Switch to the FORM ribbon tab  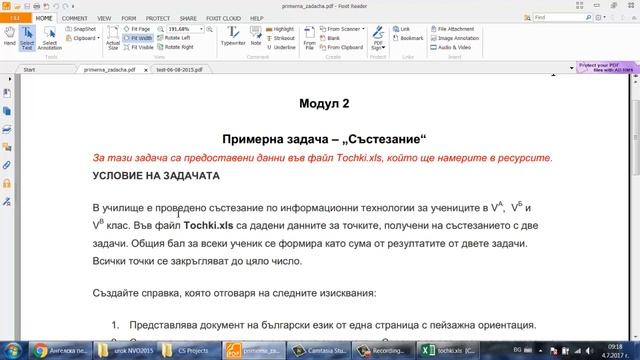click(129, 18)
